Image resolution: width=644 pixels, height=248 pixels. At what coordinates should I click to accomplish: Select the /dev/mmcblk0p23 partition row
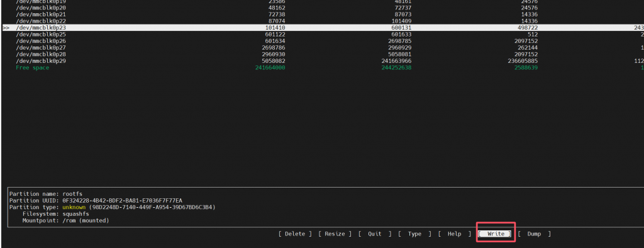[323, 28]
